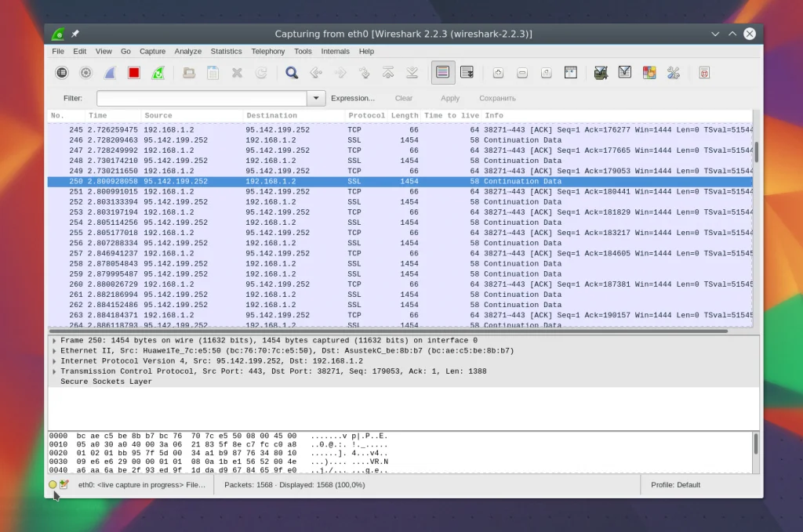Open capture options gear icon
Image resolution: width=803 pixels, height=532 pixels.
click(86, 73)
